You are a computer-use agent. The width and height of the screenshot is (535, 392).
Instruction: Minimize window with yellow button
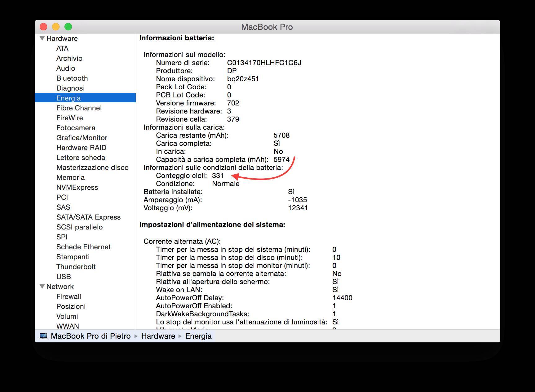(56, 27)
